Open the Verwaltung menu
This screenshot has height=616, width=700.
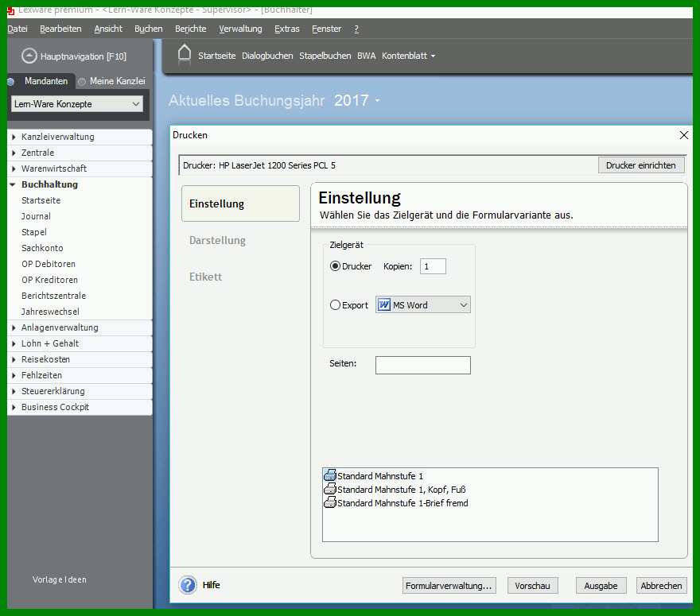click(x=240, y=29)
